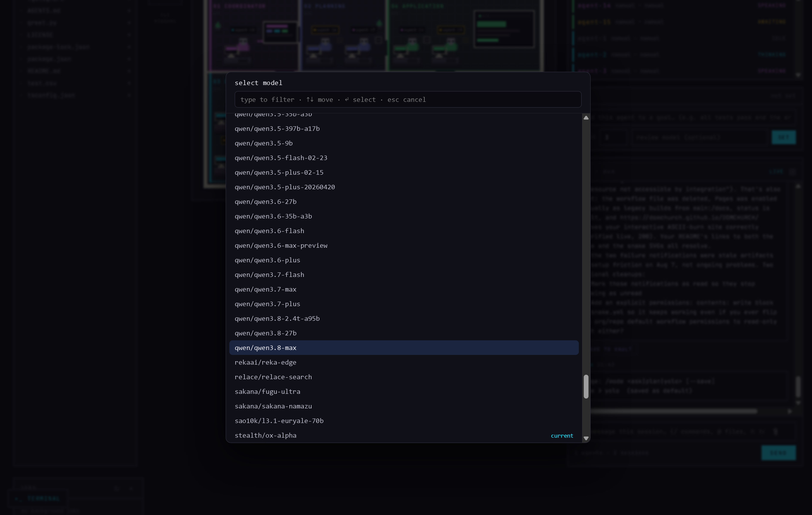Click the model list scrollbar thumb

(x=586, y=387)
